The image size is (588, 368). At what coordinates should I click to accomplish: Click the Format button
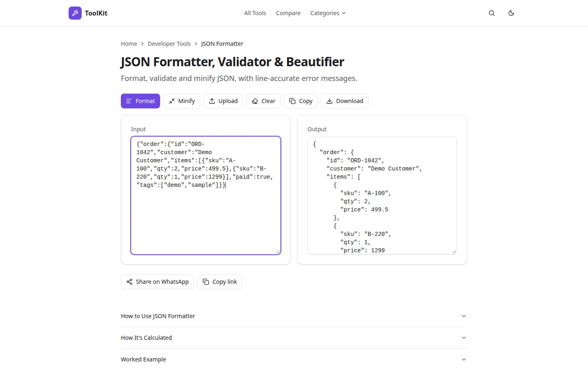pos(140,101)
